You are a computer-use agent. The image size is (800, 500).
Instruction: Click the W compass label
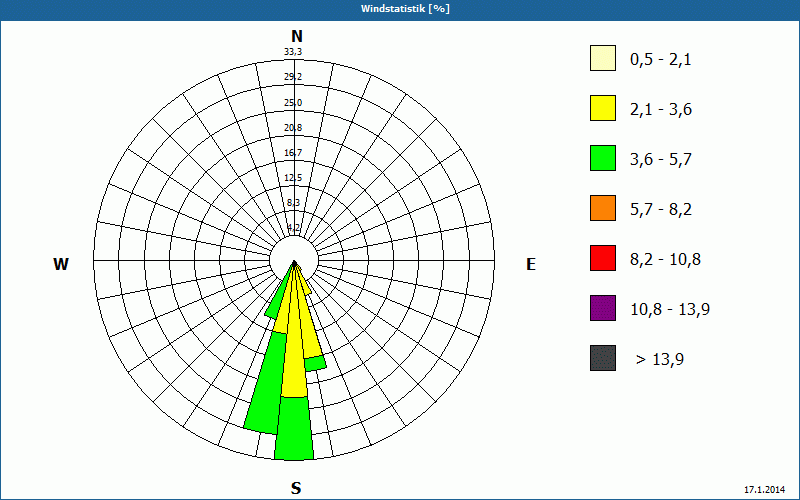pyautogui.click(x=61, y=264)
